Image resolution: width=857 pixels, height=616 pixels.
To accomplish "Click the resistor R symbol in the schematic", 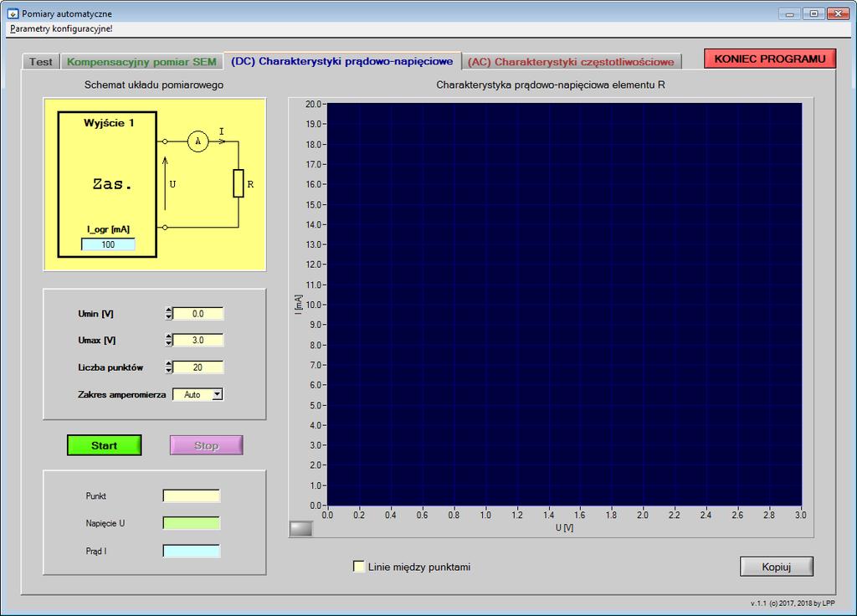I will tap(239, 183).
